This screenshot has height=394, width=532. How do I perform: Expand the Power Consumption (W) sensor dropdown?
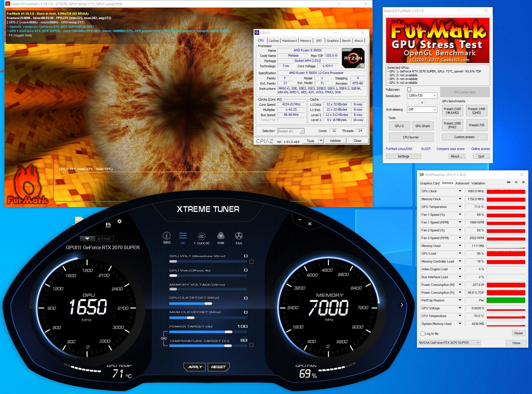tap(460, 285)
